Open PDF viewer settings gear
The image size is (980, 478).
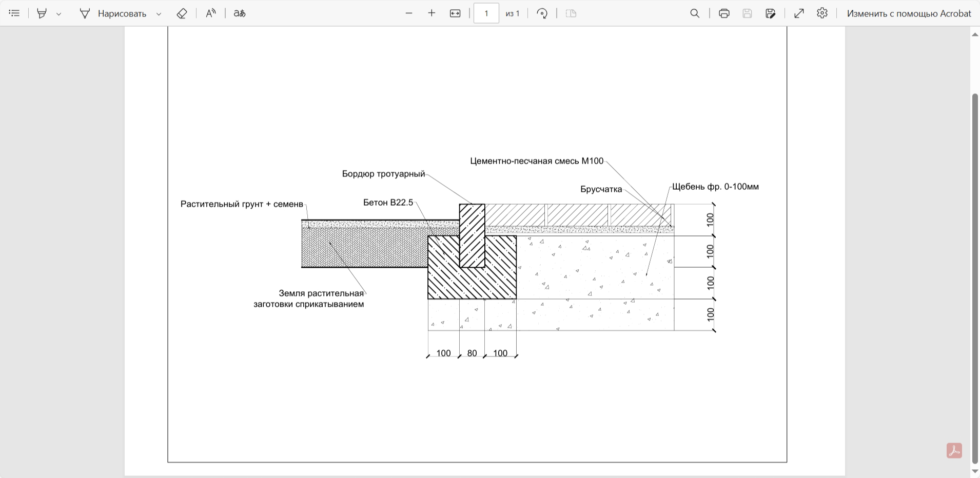pos(822,13)
